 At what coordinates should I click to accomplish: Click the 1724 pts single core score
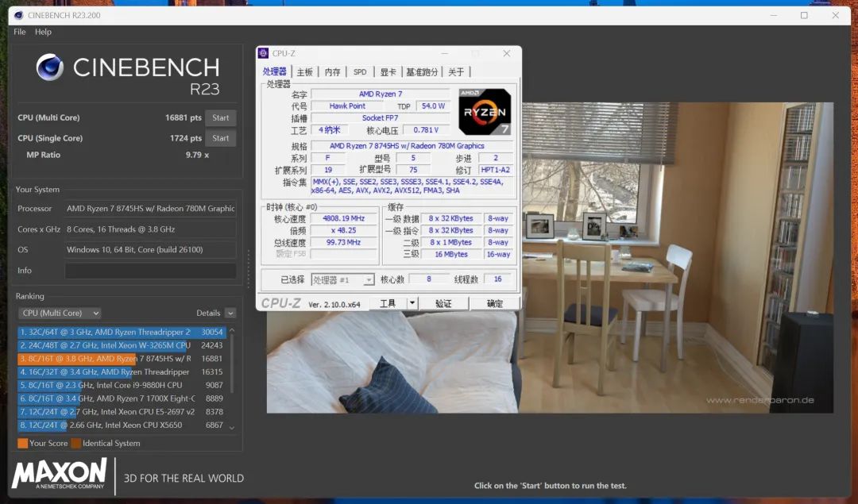185,138
